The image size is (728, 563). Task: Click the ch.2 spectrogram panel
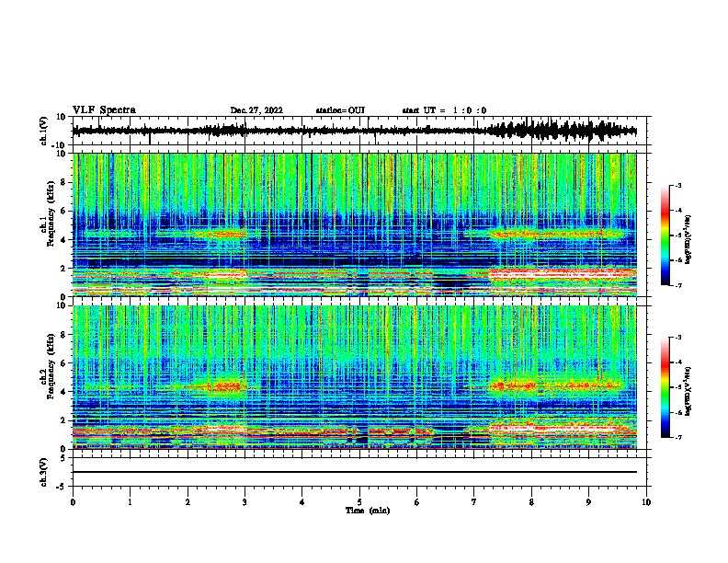(x=354, y=377)
